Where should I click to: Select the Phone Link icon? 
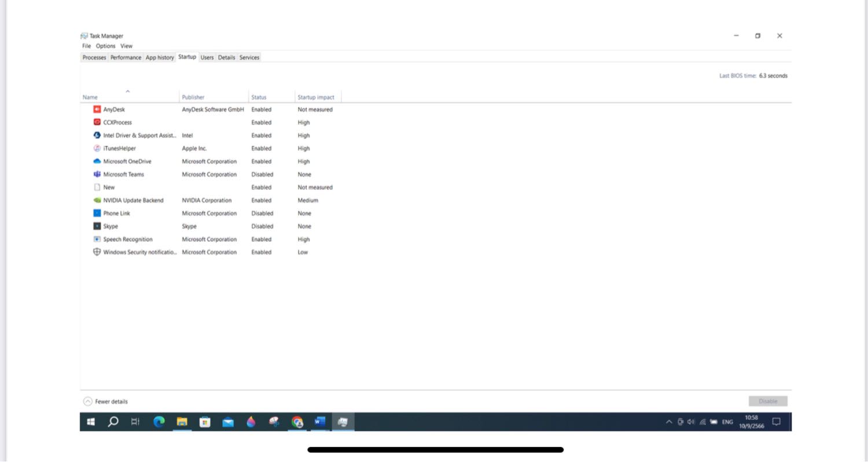pos(97,213)
